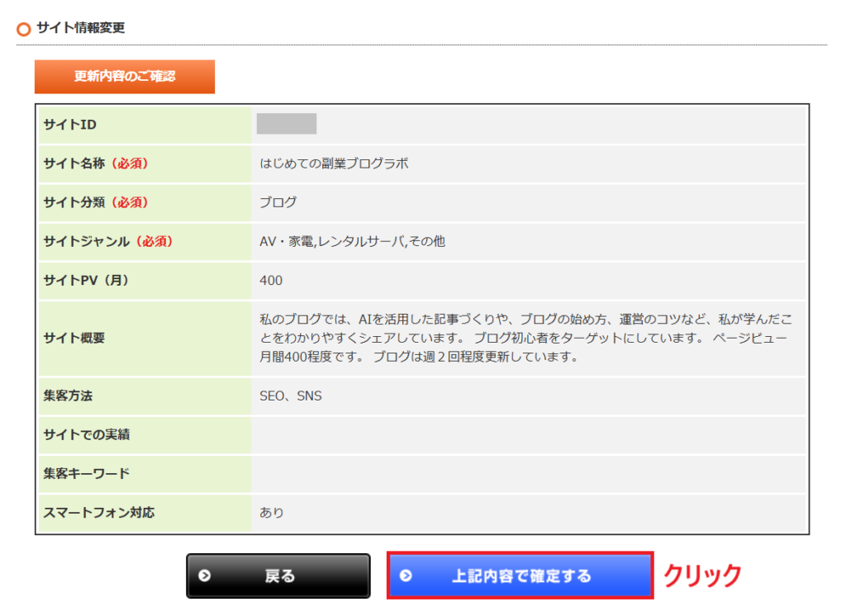This screenshot has height=616, width=846.
Task: Click the サイトID row label
Action: tap(70, 125)
